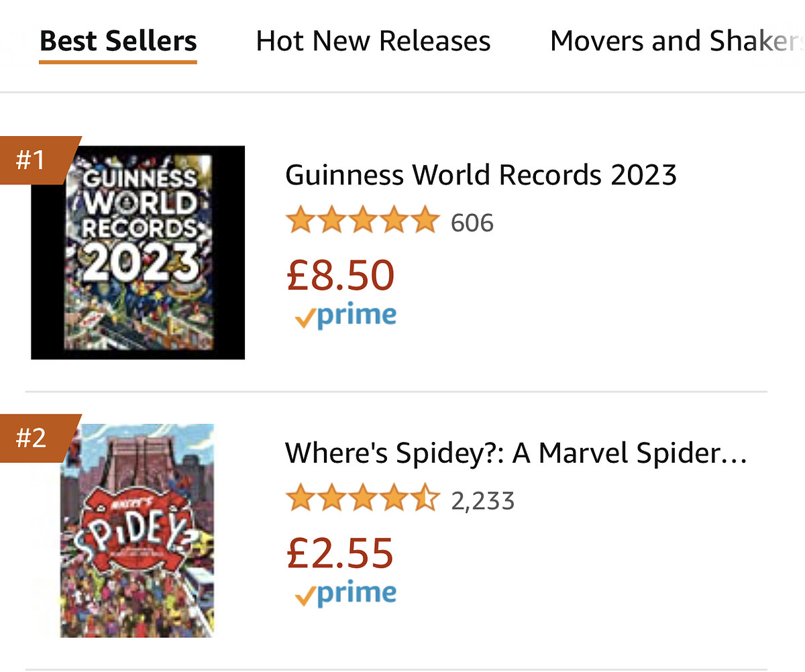
Task: Click the Where's Spidey star rating icons
Action: [362, 500]
